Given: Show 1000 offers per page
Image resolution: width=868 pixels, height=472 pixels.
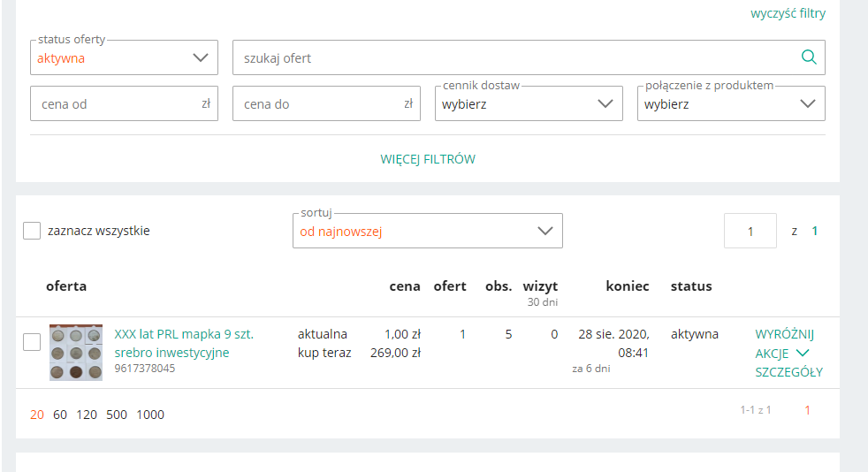Looking at the screenshot, I should (150, 415).
